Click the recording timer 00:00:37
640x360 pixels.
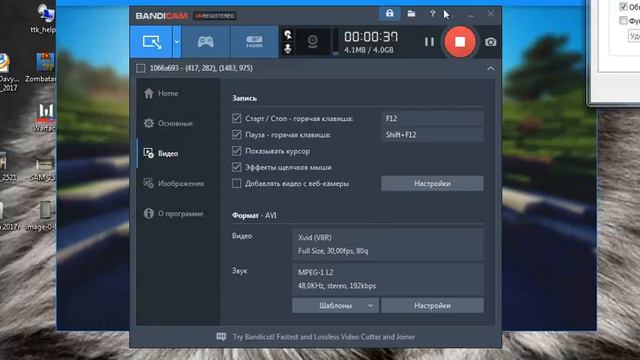click(371, 37)
